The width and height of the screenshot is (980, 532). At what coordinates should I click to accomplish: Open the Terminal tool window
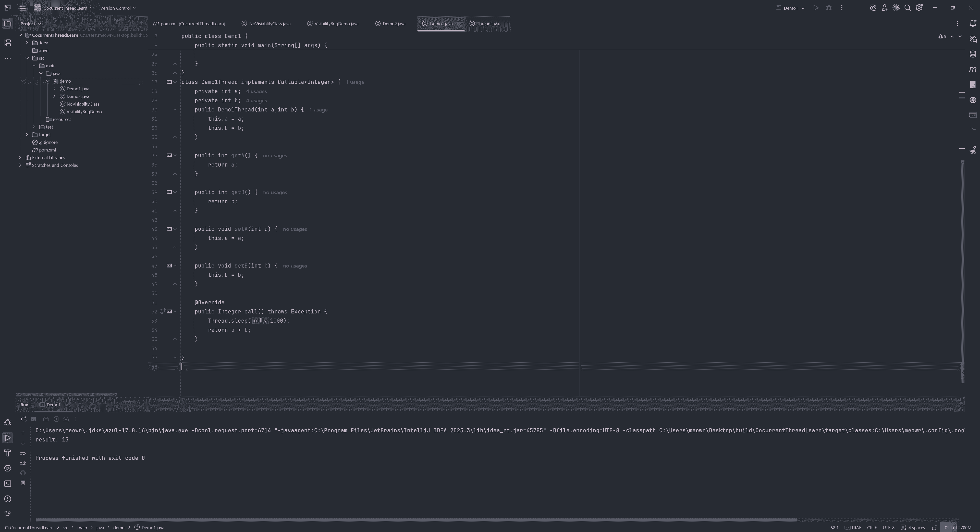[x=8, y=484]
